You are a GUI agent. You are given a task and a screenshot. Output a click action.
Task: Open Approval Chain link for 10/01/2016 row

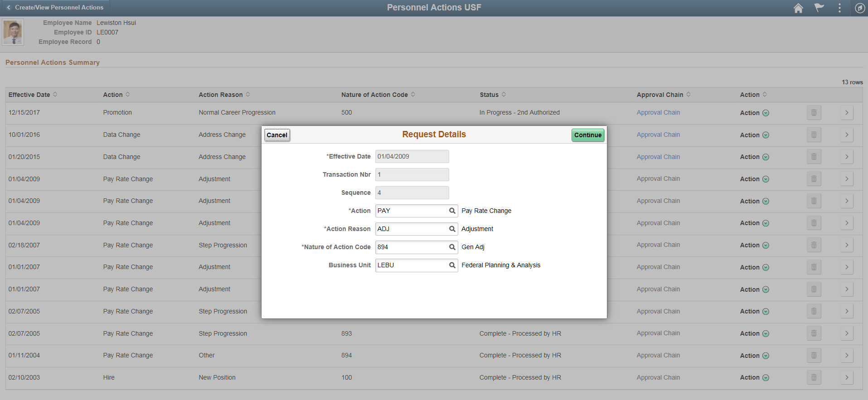click(x=658, y=135)
